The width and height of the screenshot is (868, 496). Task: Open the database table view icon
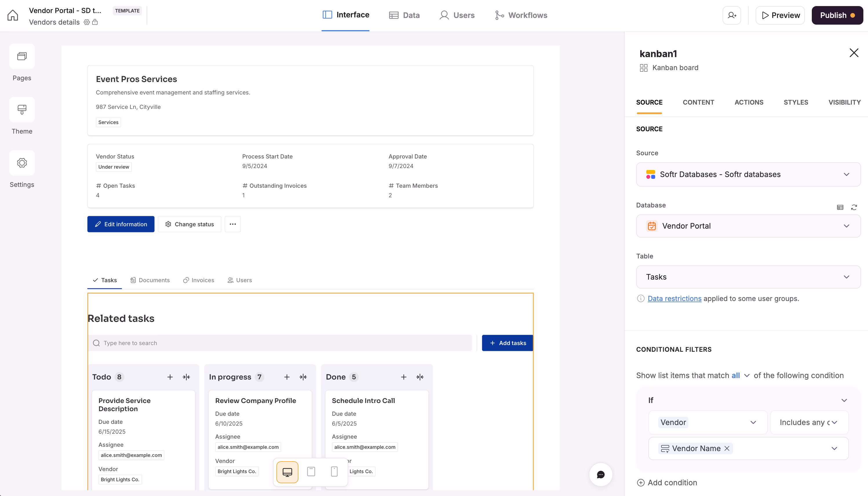pos(840,207)
